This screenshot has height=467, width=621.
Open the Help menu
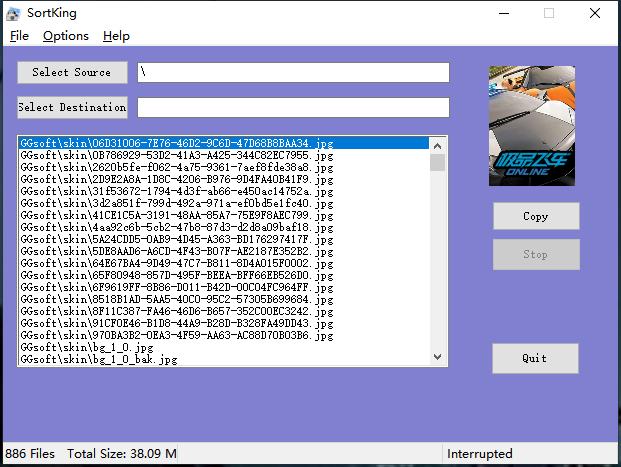(116, 36)
